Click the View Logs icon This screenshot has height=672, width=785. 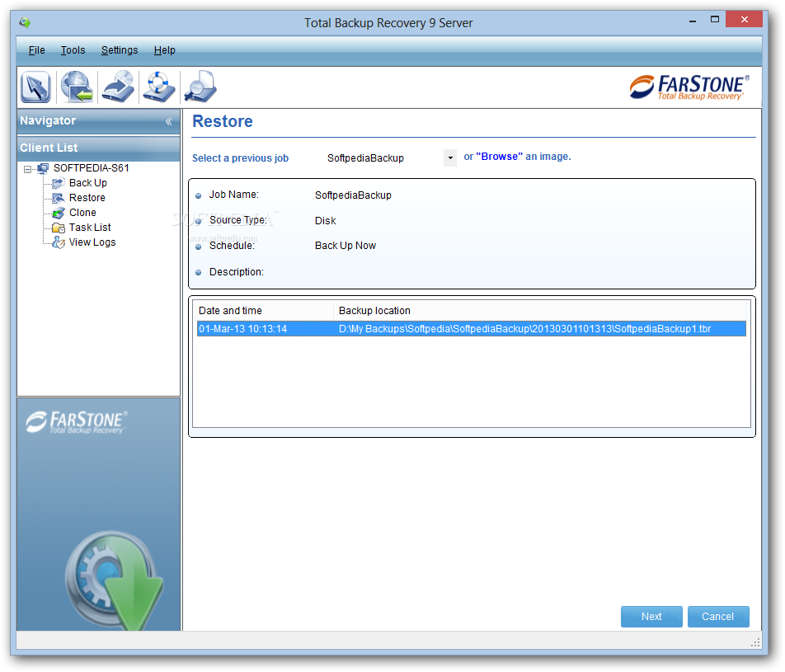(58, 242)
